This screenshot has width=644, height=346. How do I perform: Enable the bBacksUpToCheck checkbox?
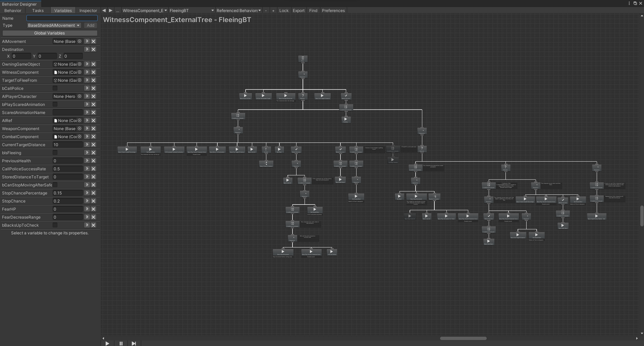click(55, 225)
